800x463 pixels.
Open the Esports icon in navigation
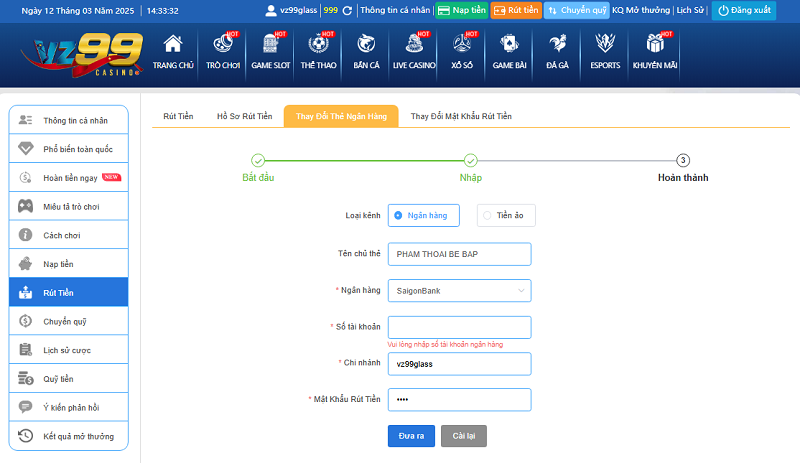[605, 45]
